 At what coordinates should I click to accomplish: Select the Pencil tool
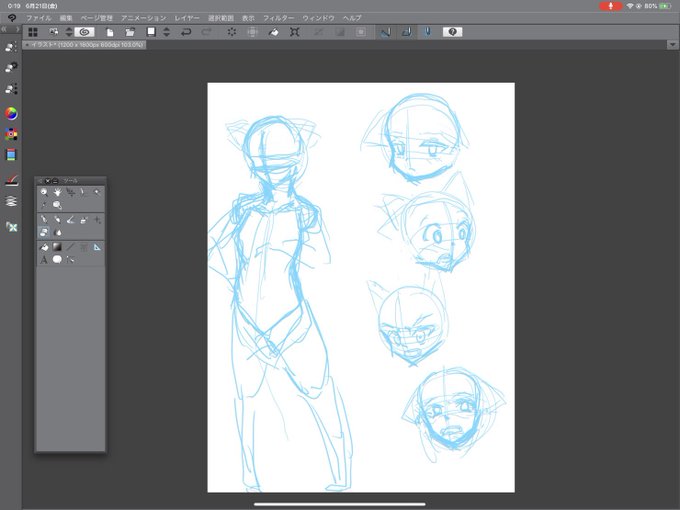[57, 220]
